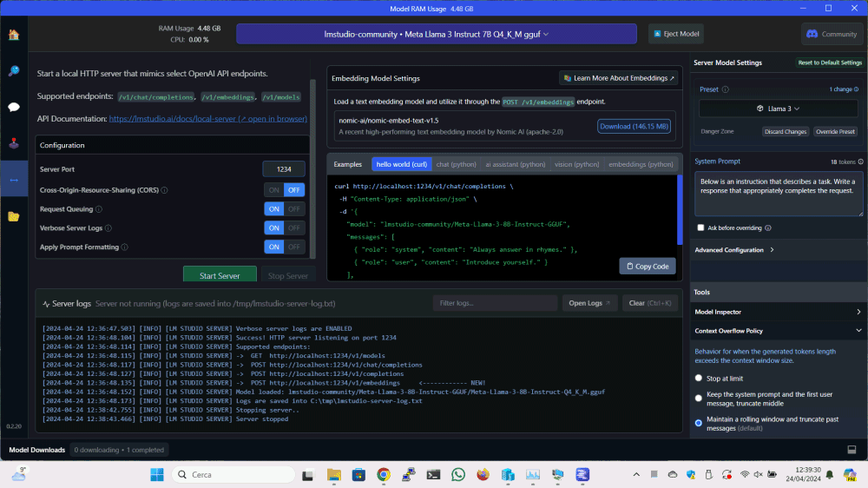The height and width of the screenshot is (488, 868).
Task: Open the notification bell in system tray
Action: click(x=829, y=475)
